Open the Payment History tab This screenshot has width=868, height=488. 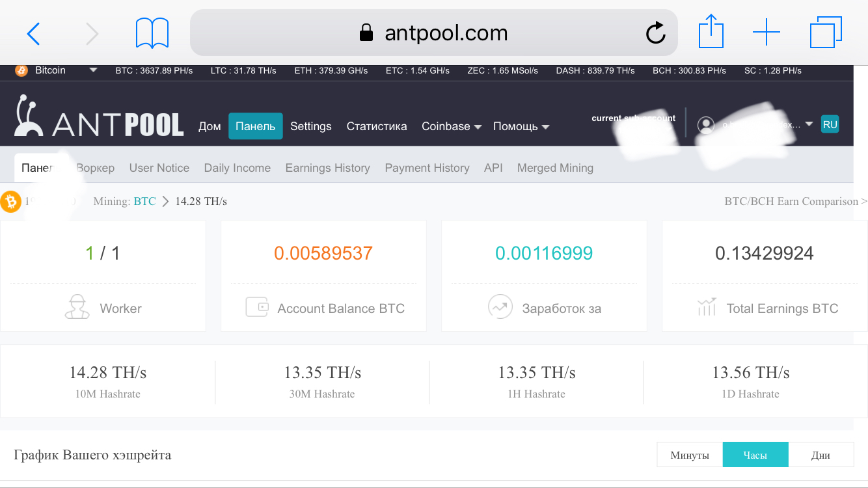click(427, 168)
